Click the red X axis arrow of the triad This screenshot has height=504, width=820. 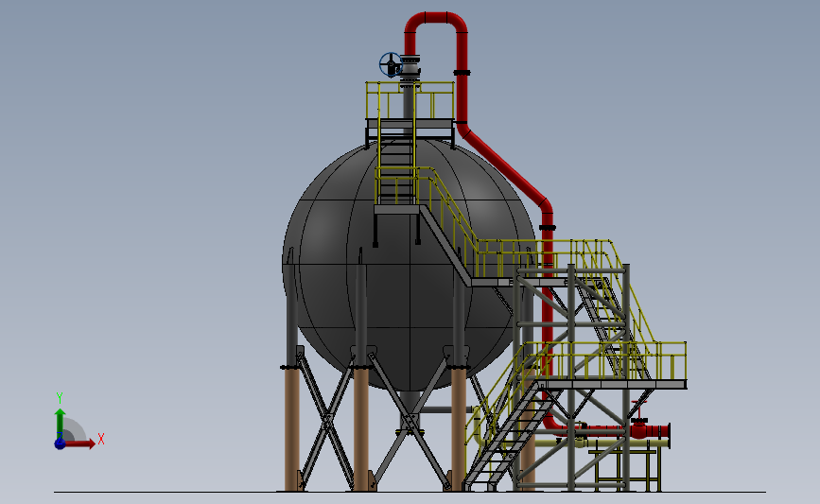79,443
